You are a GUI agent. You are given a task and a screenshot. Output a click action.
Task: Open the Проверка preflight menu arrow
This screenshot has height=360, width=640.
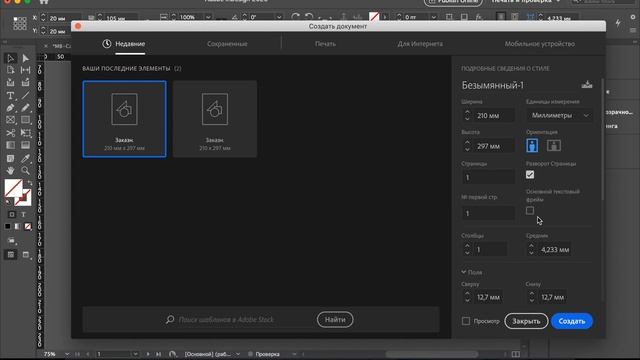tap(294, 354)
